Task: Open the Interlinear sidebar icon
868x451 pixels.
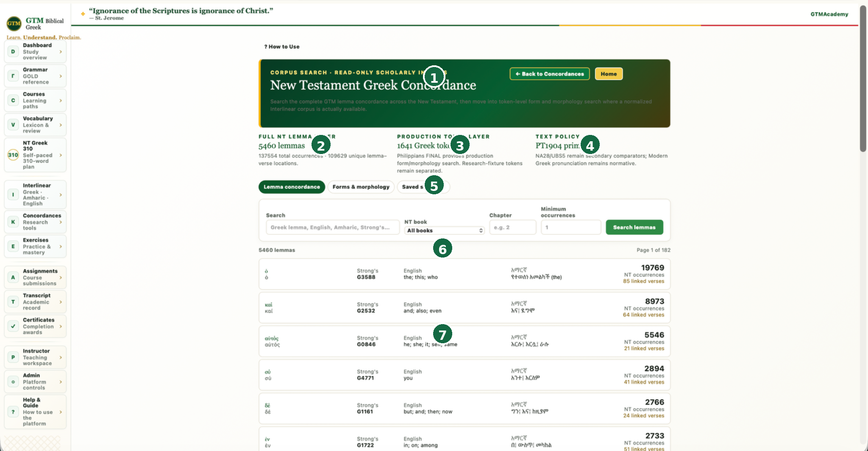Action: click(x=13, y=195)
